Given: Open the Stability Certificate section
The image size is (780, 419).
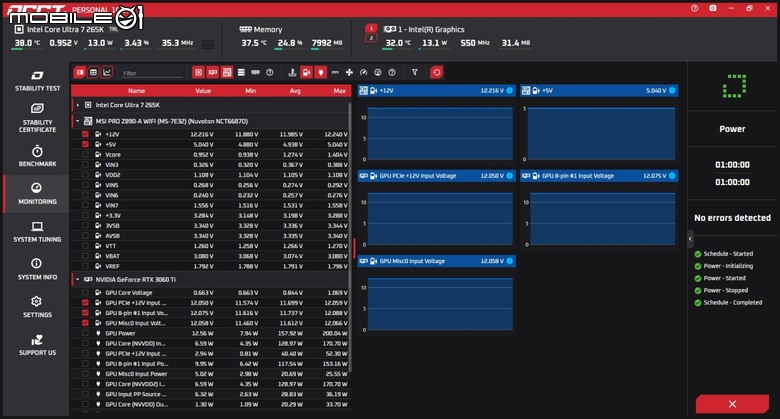Looking at the screenshot, I should tap(37, 118).
